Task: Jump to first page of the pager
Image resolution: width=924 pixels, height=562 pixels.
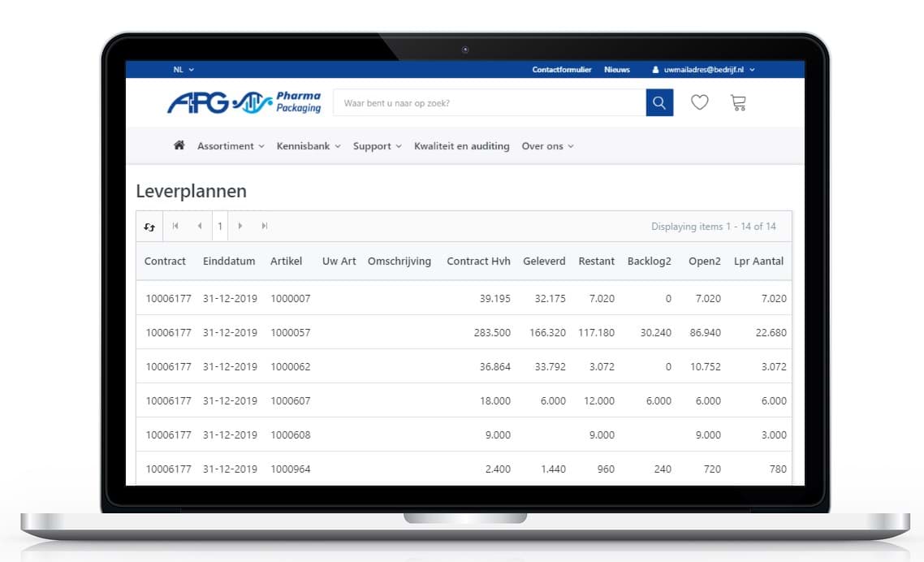Action: pyautogui.click(x=175, y=227)
